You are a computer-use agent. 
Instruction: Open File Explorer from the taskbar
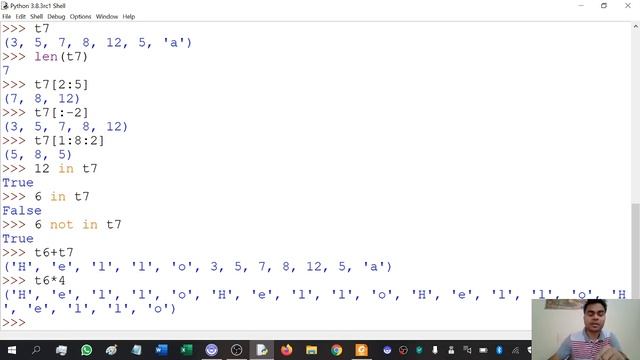[311, 350]
